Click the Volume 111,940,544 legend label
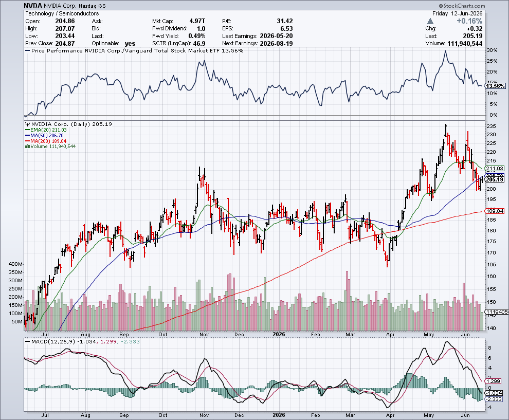Image resolution: width=509 pixels, height=420 pixels. coord(53,147)
